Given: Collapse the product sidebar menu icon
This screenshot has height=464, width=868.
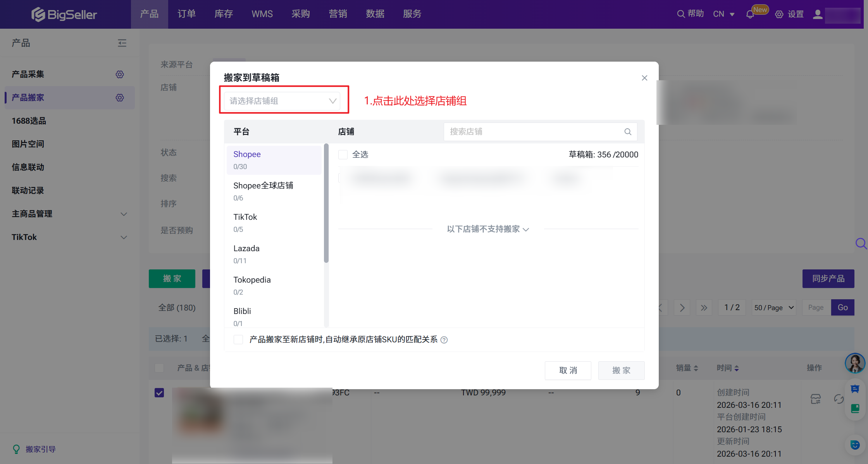Looking at the screenshot, I should [122, 43].
